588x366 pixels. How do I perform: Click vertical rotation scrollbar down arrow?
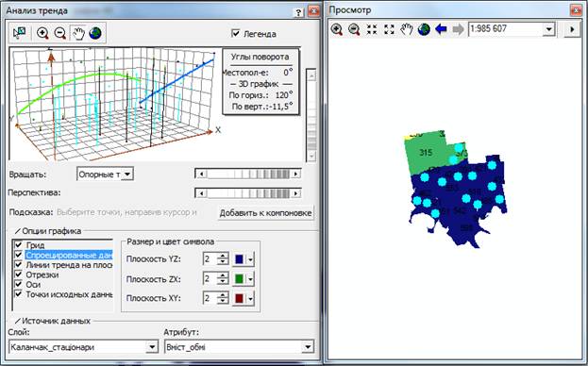coord(311,156)
